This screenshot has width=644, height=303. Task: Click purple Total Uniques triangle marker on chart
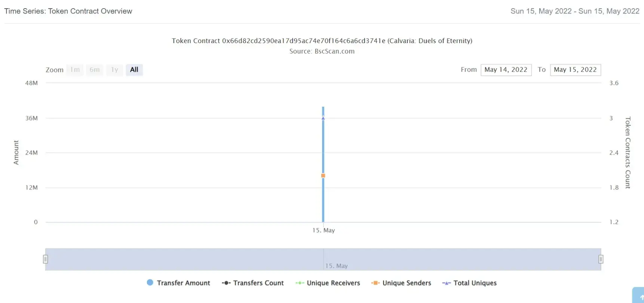323,118
